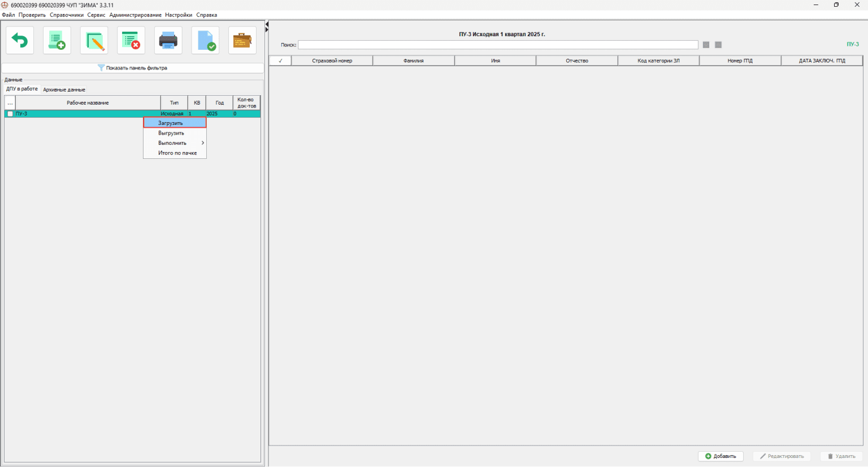Image resolution: width=868 pixels, height=467 pixels.
Task: Tick the checkbox in the ПУ-3 row
Action: (10, 114)
